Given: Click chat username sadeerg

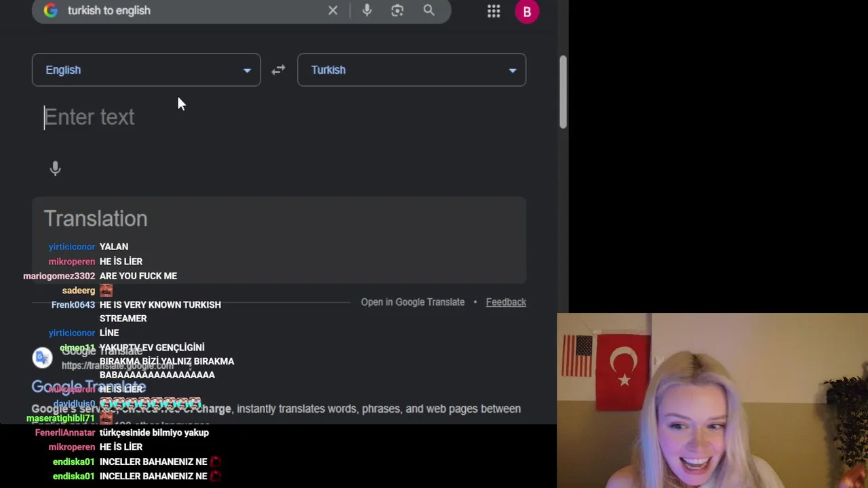Looking at the screenshot, I should pos(79,290).
